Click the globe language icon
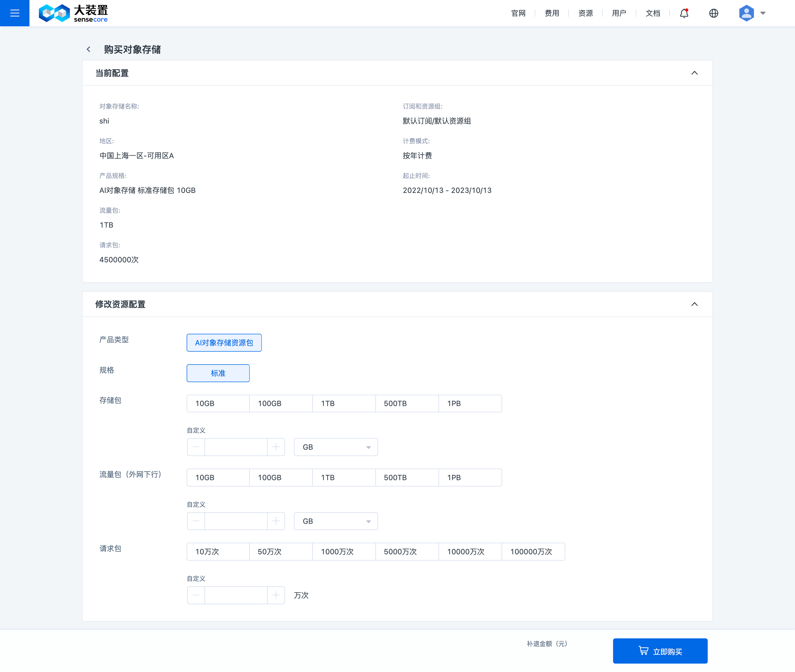Image resolution: width=795 pixels, height=672 pixels. click(x=714, y=13)
